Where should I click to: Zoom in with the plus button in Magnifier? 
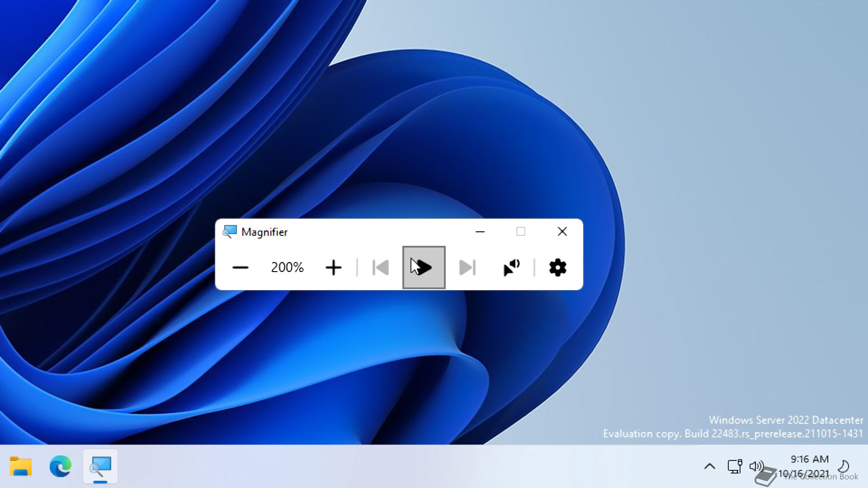point(334,267)
